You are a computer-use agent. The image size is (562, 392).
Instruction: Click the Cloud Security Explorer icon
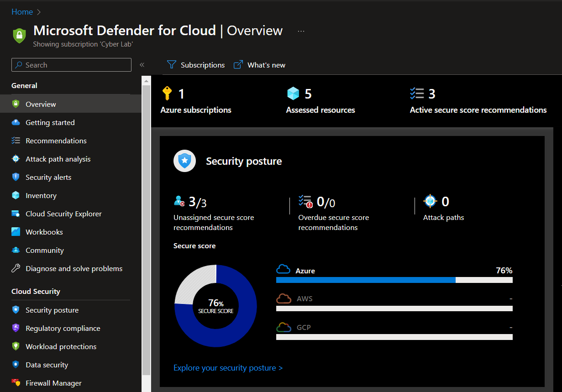coord(16,214)
